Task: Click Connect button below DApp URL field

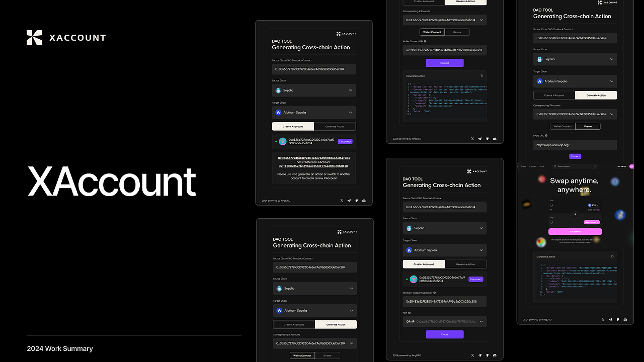Action: coord(575,156)
